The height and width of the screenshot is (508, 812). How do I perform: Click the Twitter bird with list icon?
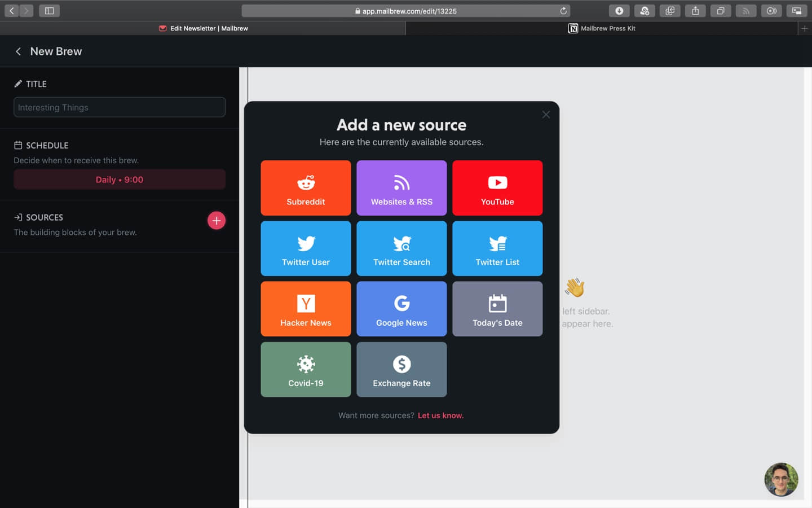pyautogui.click(x=497, y=243)
